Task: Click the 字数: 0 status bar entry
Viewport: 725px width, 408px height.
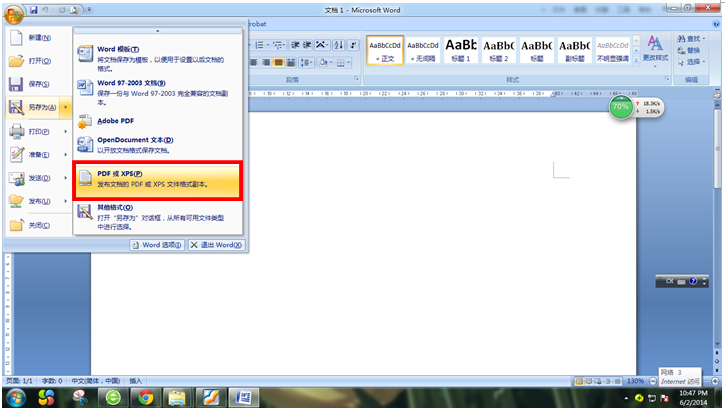Action: tap(52, 381)
